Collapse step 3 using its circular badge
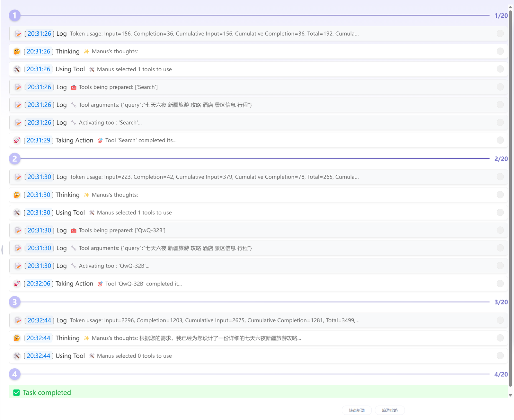The height and width of the screenshot is (420, 514). click(x=14, y=302)
